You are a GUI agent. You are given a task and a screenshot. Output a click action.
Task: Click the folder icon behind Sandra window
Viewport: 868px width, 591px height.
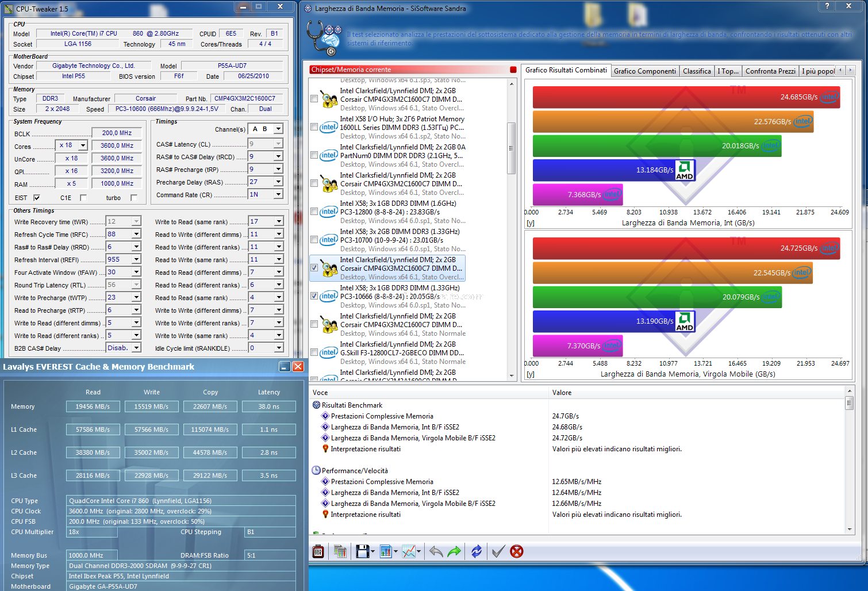pos(594,16)
